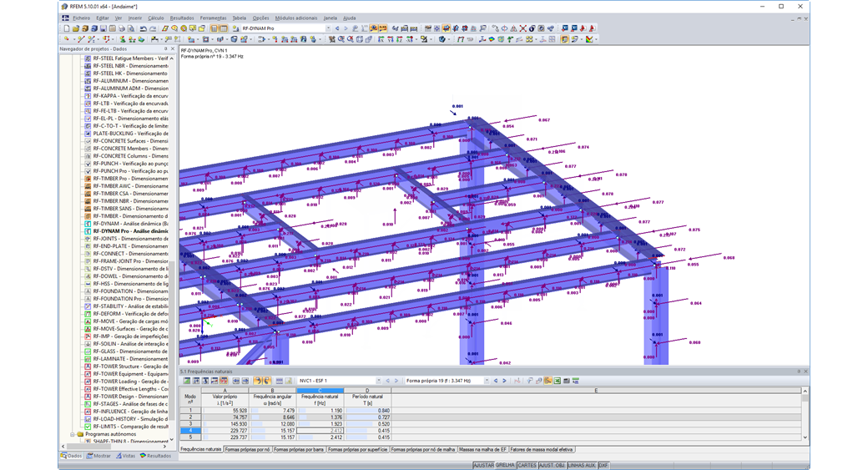The image size is (868, 470).
Task: Click the Open file folder icon
Action: [76, 28]
